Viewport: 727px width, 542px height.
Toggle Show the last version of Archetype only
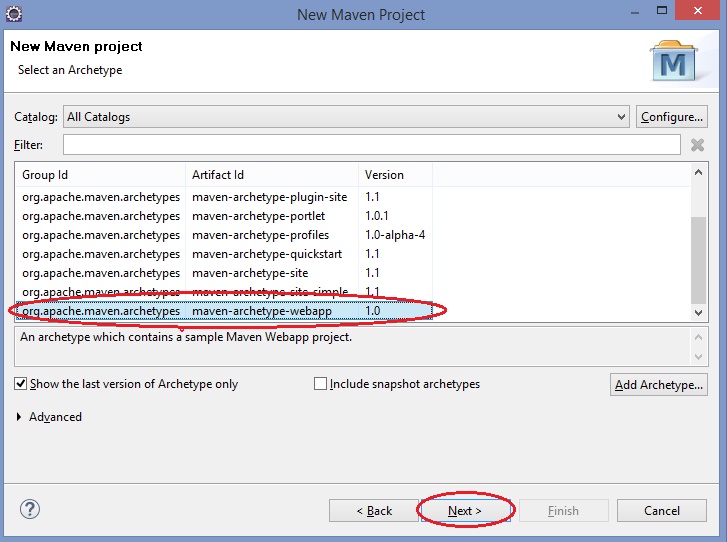click(x=20, y=383)
